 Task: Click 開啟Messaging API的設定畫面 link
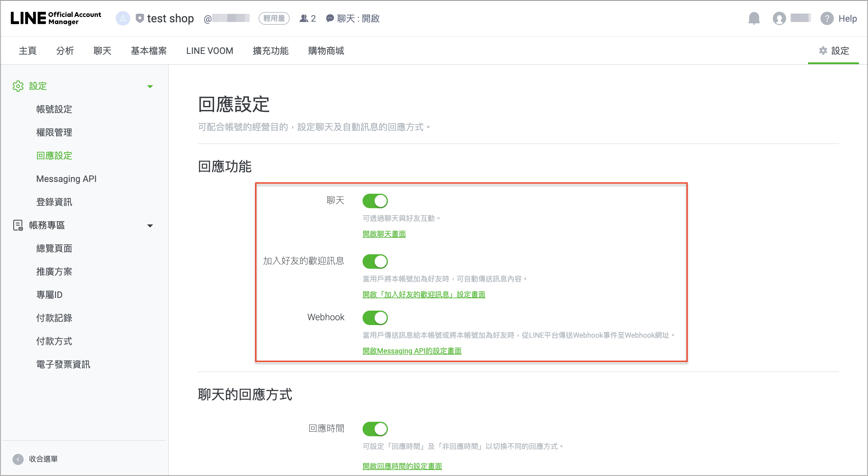pyautogui.click(x=411, y=351)
